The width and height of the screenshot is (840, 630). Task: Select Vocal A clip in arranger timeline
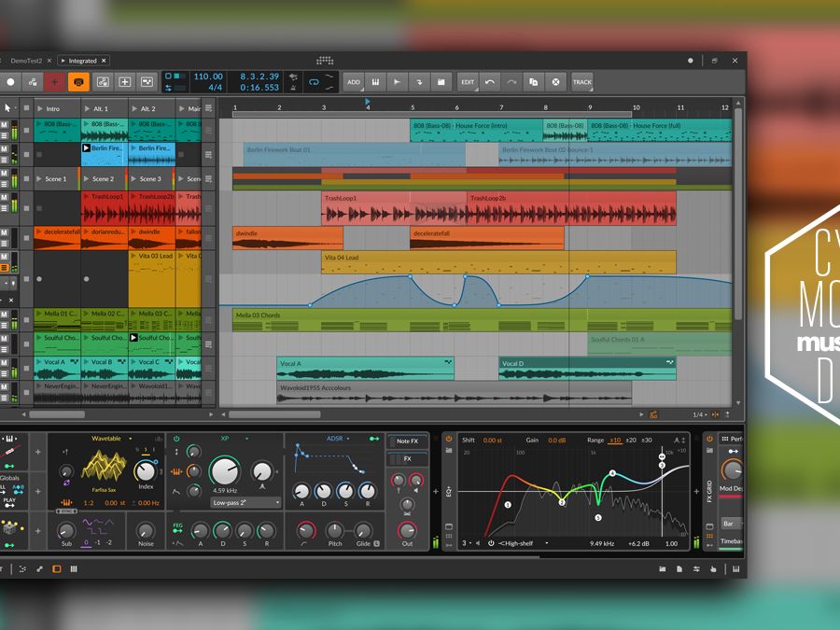point(365,368)
